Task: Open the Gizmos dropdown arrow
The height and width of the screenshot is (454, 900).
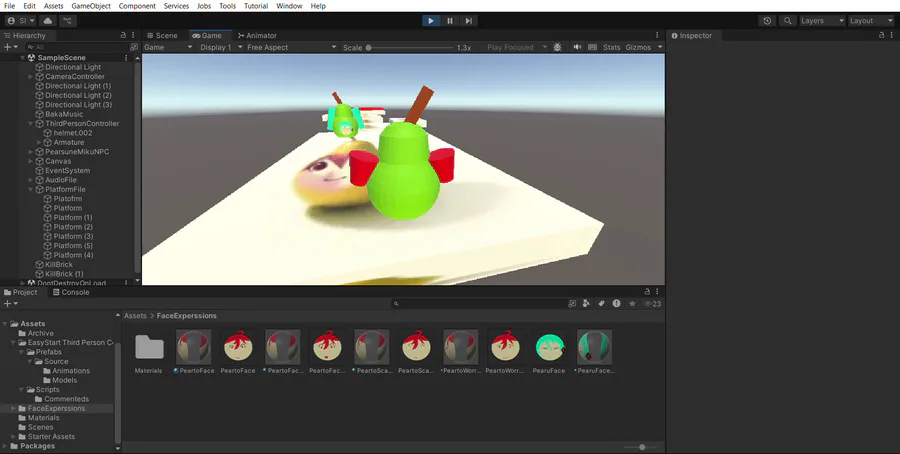Action: click(x=660, y=47)
